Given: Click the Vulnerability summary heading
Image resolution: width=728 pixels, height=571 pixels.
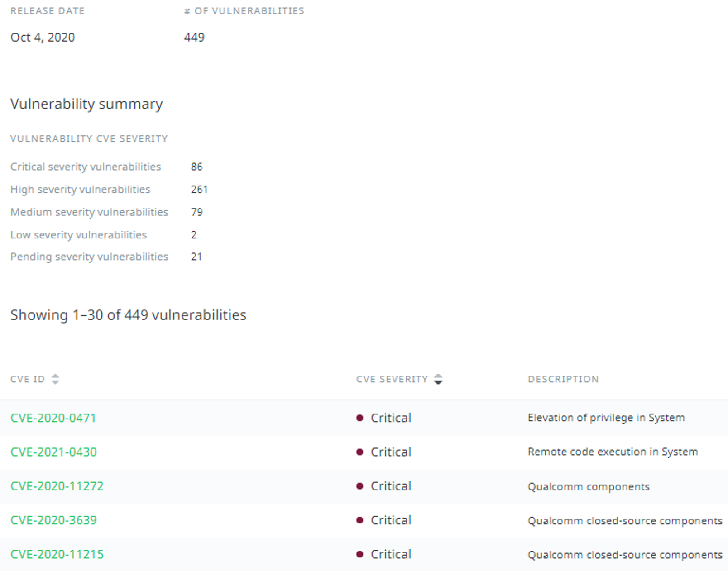Looking at the screenshot, I should coord(86,104).
